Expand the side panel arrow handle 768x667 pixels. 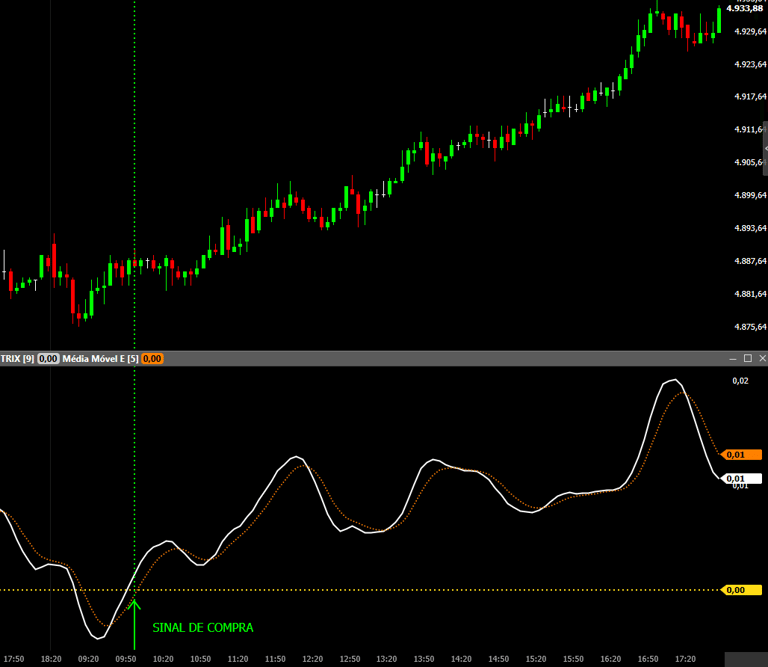pos(766,148)
